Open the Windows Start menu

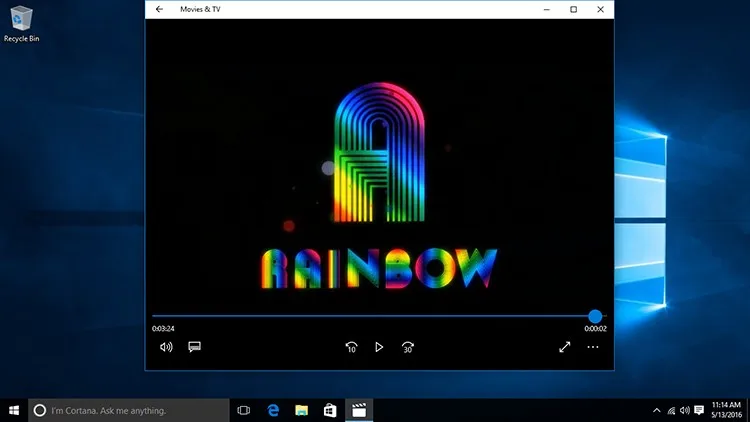14,410
